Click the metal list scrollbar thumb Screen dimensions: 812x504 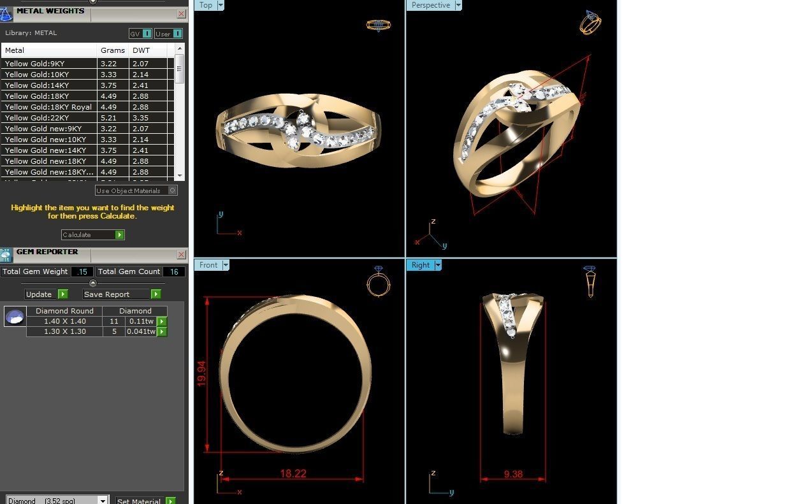[x=180, y=69]
